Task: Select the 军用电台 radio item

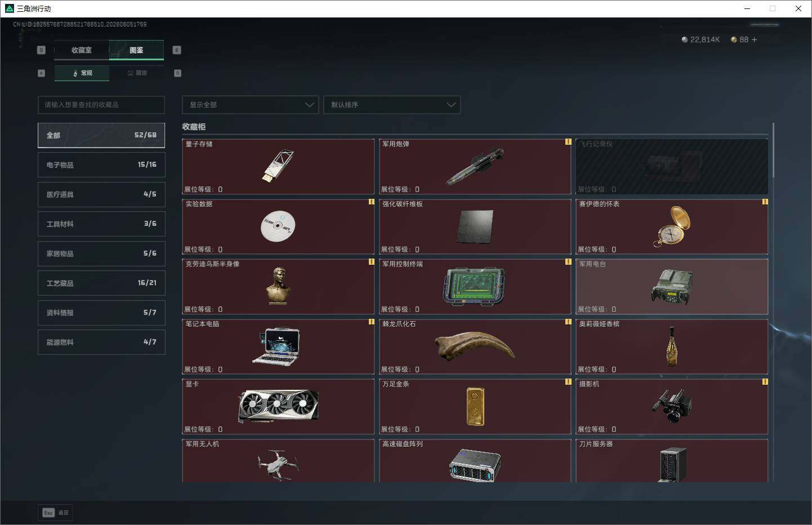Action: point(672,286)
